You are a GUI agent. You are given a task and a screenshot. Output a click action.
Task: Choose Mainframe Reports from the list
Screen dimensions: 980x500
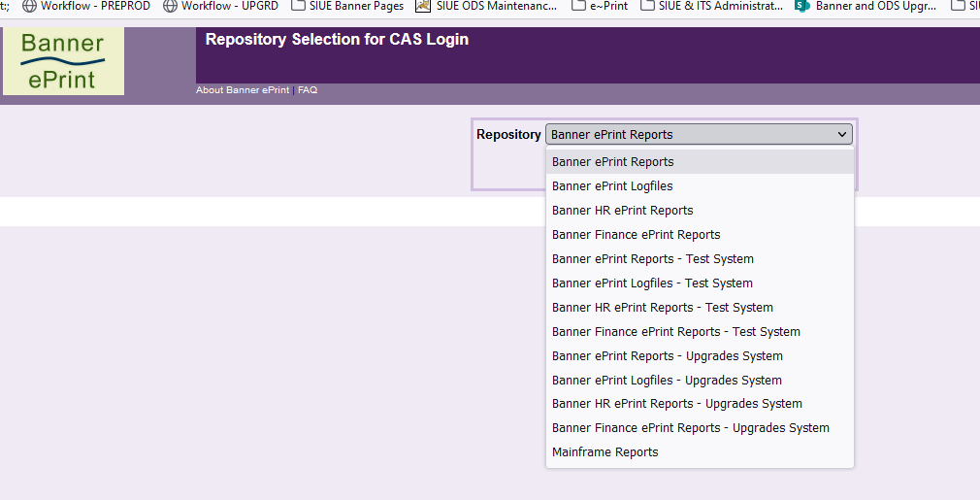[x=604, y=452]
